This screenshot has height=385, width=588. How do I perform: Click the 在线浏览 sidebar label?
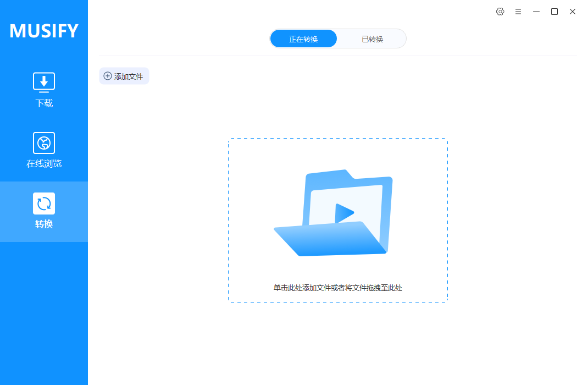click(x=44, y=163)
